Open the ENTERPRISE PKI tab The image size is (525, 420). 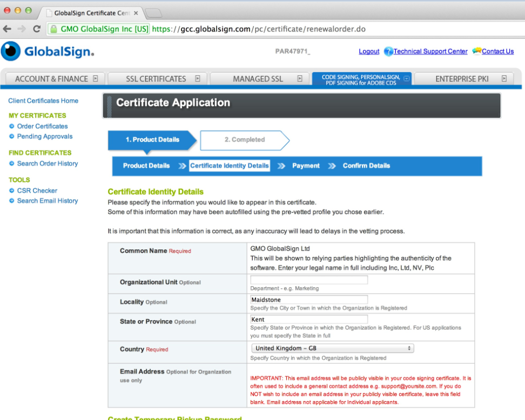click(464, 79)
